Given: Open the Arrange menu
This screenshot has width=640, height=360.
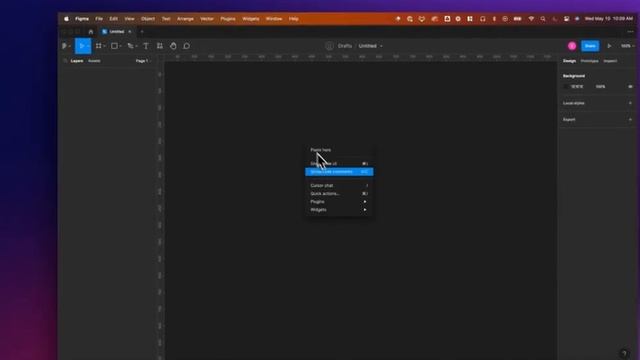Looking at the screenshot, I should coord(185,19).
